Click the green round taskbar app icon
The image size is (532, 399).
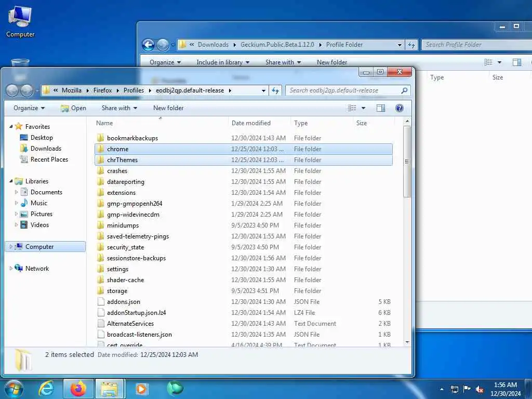click(175, 388)
